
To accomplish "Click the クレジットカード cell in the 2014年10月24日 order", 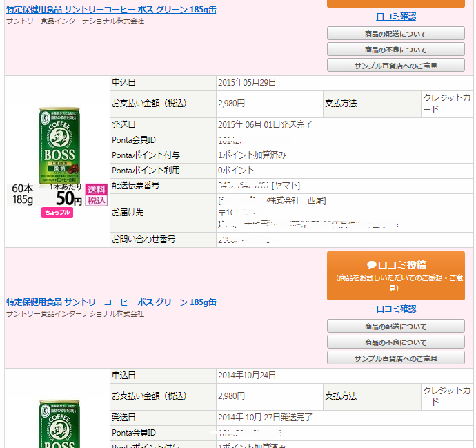I will click(446, 396).
